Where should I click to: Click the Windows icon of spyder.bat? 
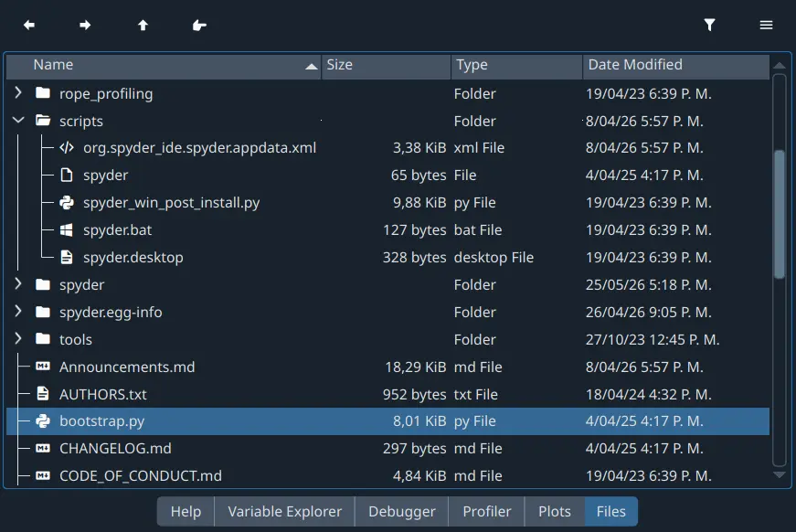pos(67,230)
